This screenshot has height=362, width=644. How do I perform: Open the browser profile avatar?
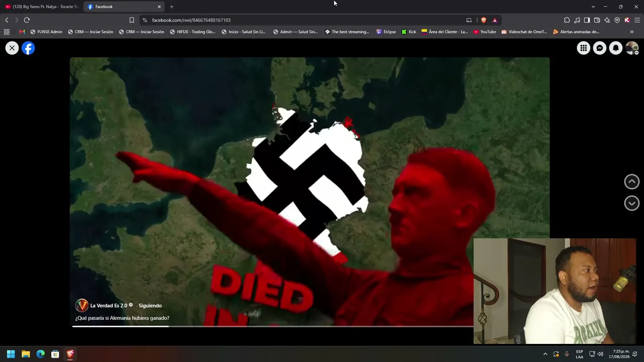point(627,20)
